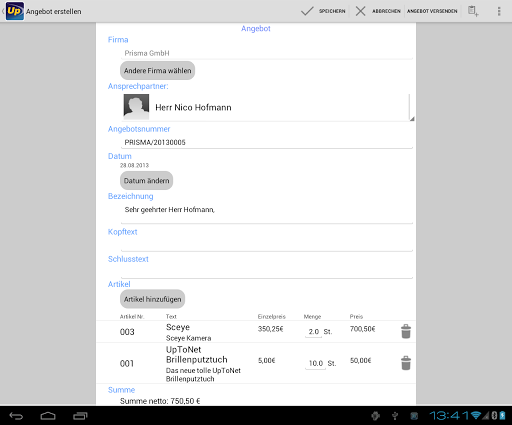Tap the Android back navigation icon
Image resolution: width=512 pixels, height=425 pixels.
(x=16, y=416)
